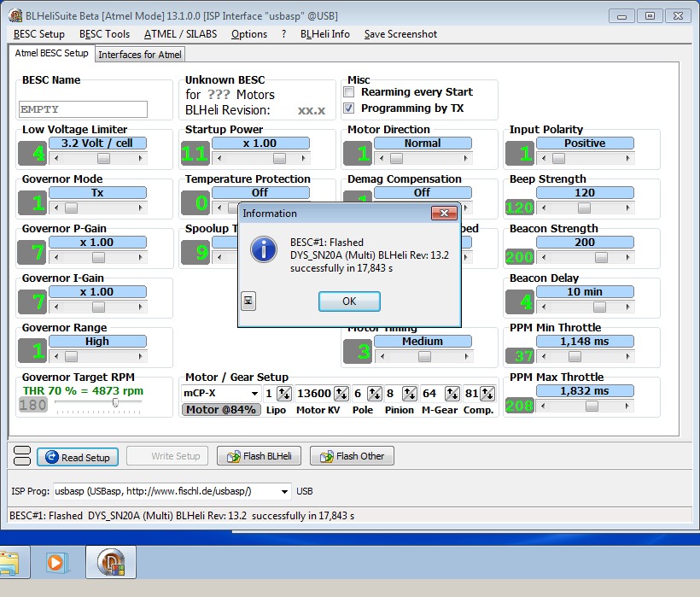Click the M-Gear stepper arrows
The width and height of the screenshot is (700, 597).
[452, 394]
